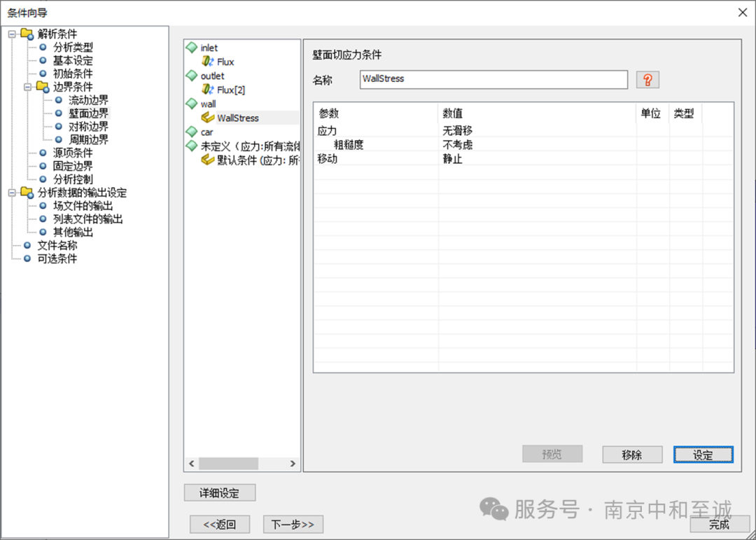Click the 移除 button
The image size is (756, 540).
[632, 455]
